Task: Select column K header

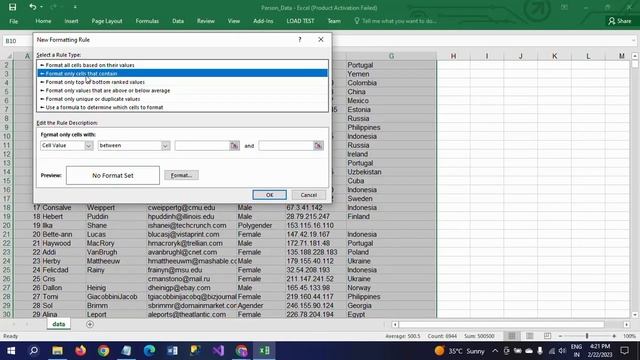Action: (x=554, y=56)
